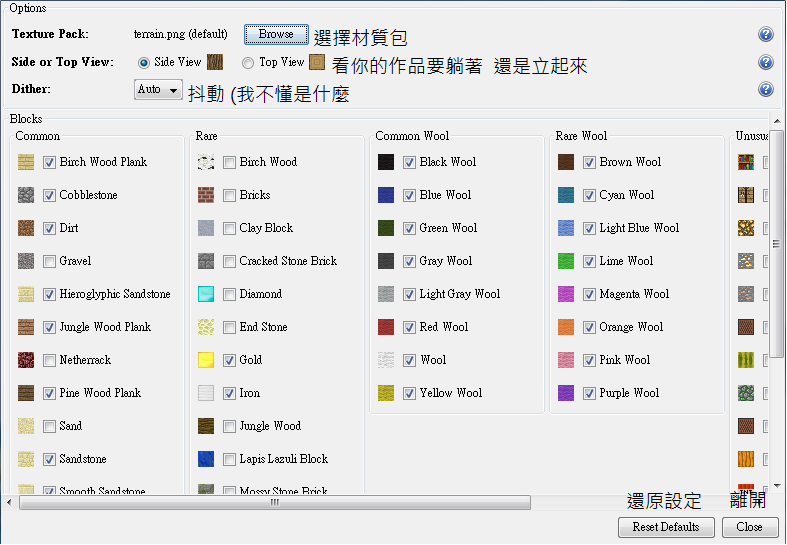Click the terrain.png (default) texture pack text
Viewport: 787px width, 545px height.
[181, 34]
